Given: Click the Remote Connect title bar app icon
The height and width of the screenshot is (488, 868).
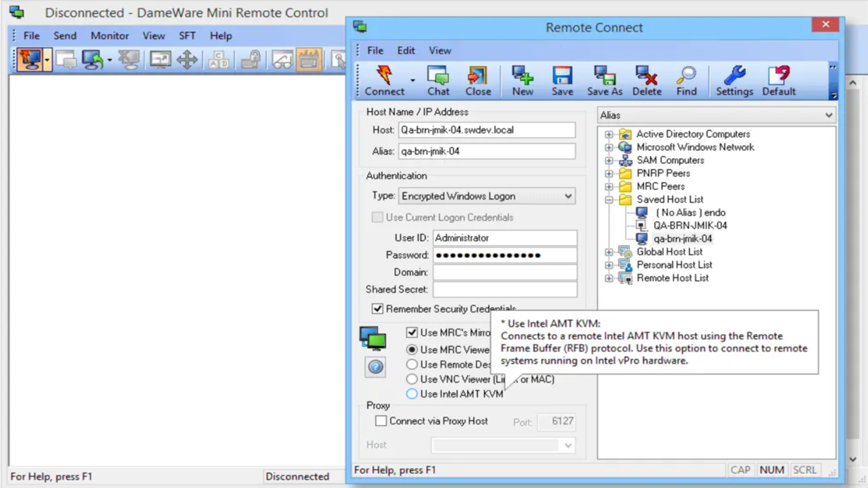Looking at the screenshot, I should [359, 27].
